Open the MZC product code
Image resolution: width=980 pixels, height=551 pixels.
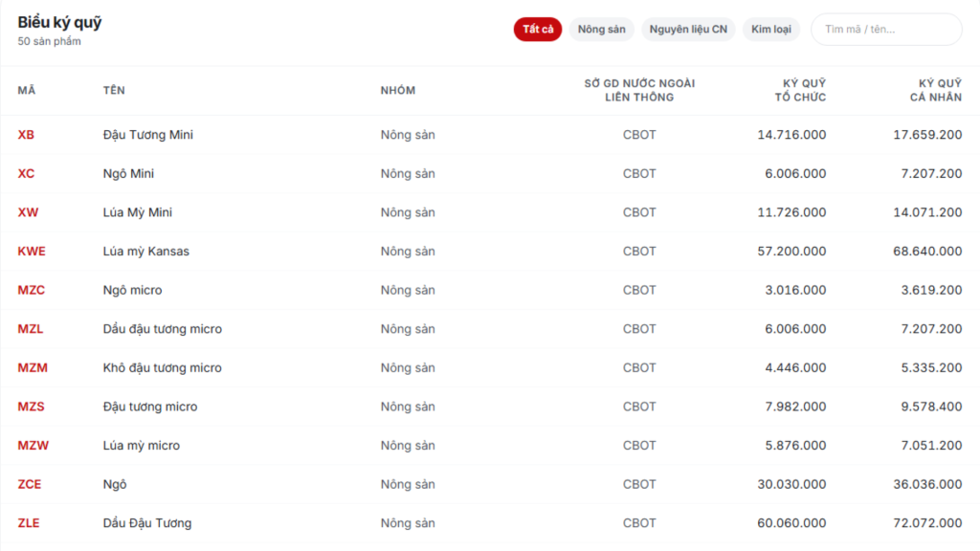(x=32, y=290)
